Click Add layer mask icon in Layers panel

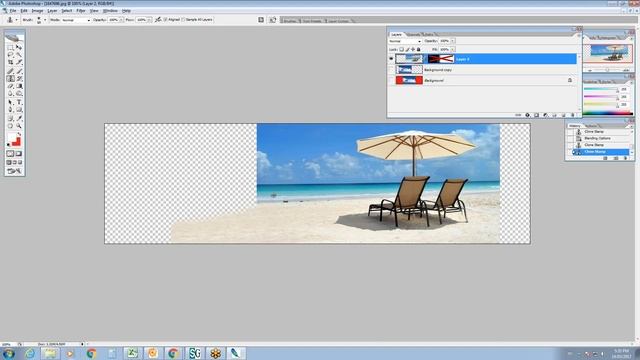(x=536, y=115)
